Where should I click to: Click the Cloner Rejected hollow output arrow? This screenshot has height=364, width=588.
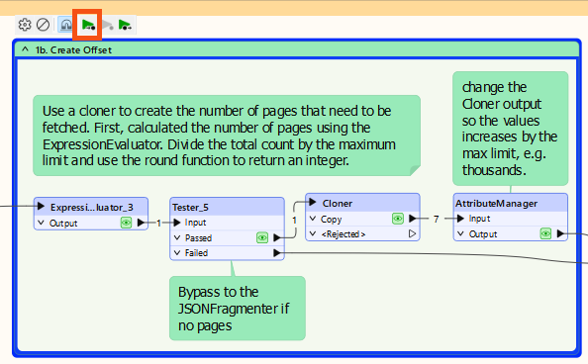click(x=412, y=233)
